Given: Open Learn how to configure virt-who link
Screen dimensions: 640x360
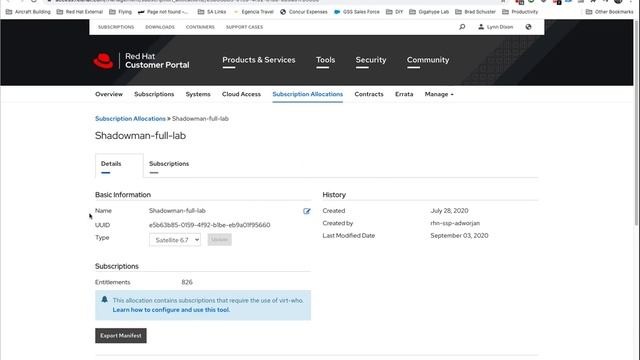Looking at the screenshot, I should click(x=171, y=310).
